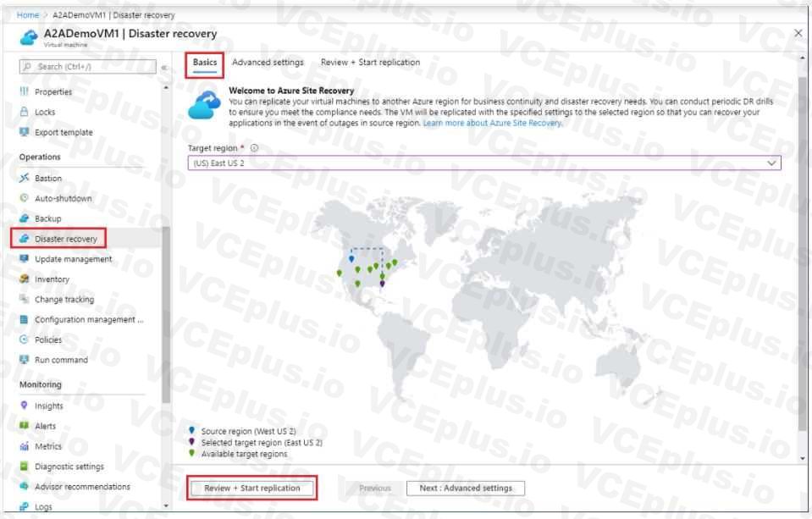
Task: Click the Export template icon
Action: [x=24, y=132]
